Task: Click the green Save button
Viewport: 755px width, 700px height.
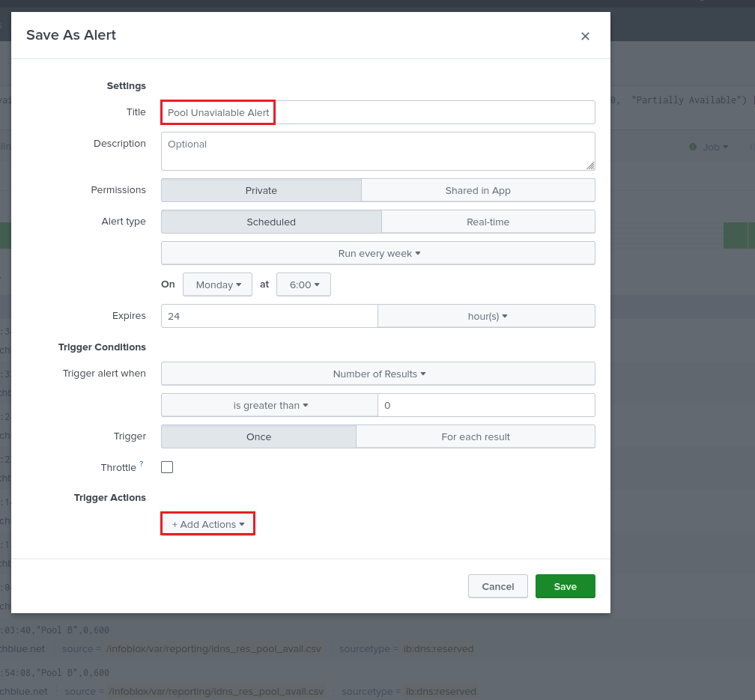Action: click(x=565, y=586)
